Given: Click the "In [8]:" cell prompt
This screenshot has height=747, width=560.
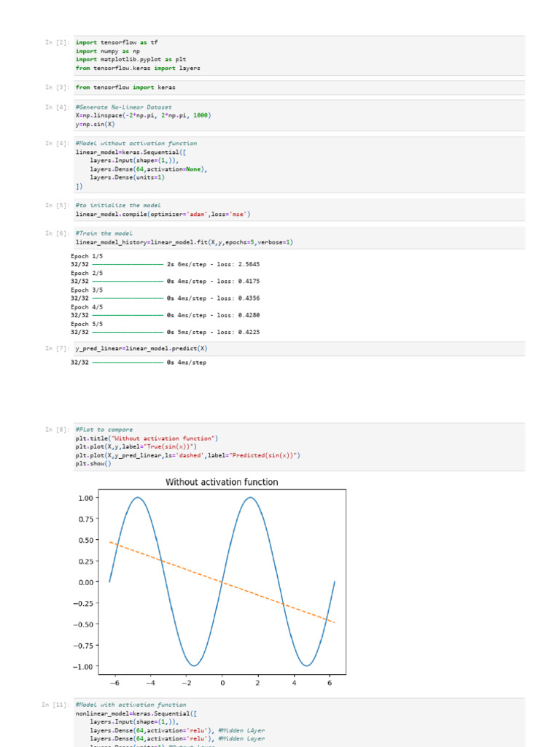Looking at the screenshot, I should click(57, 430).
